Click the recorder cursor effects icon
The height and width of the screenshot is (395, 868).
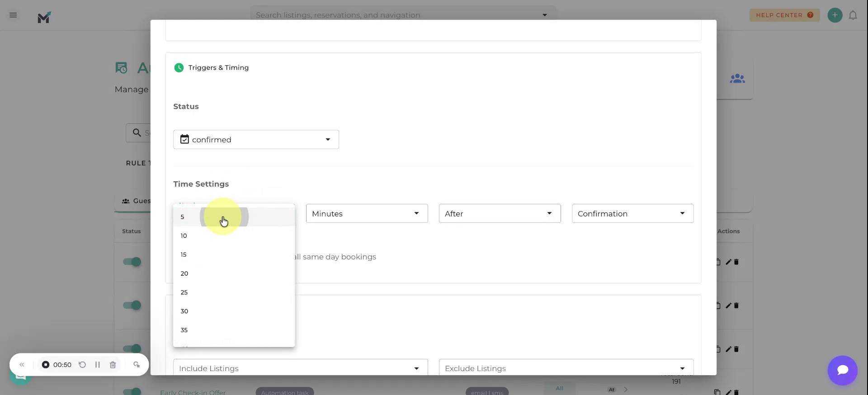click(x=137, y=365)
